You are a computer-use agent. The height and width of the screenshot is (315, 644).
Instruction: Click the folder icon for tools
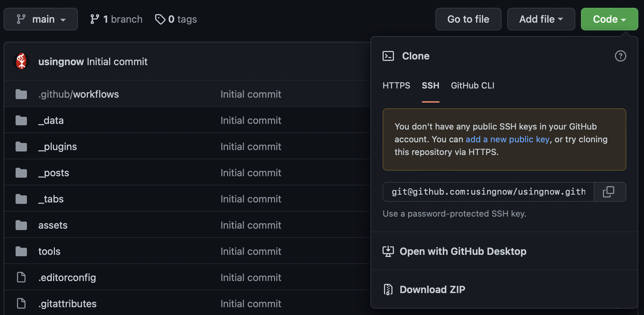(21, 251)
